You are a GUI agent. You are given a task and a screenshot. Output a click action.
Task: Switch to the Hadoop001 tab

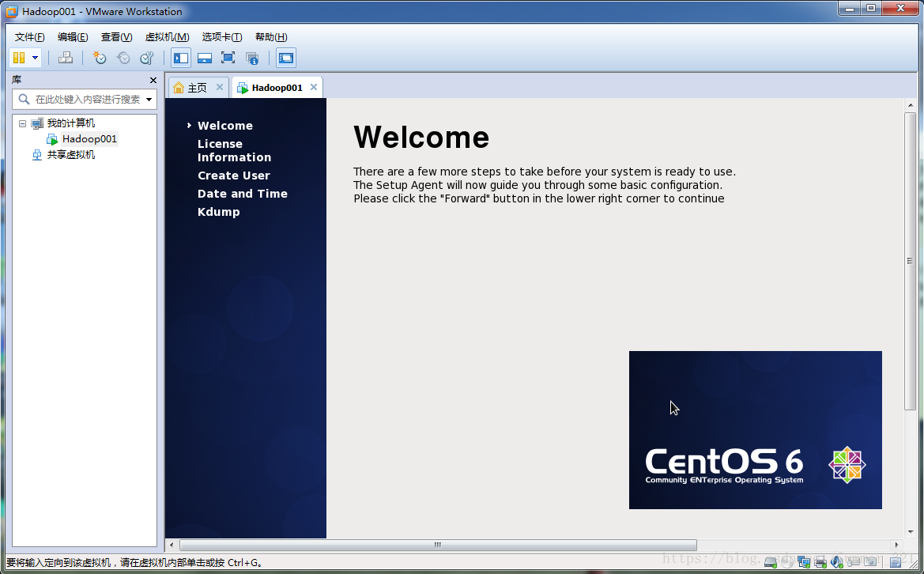[x=277, y=88]
